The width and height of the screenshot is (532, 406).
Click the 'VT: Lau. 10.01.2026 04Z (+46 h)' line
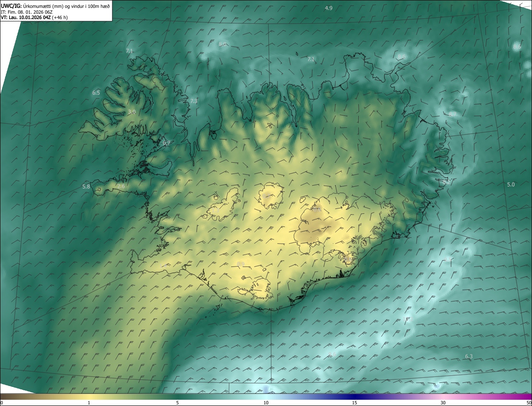tap(34, 17)
